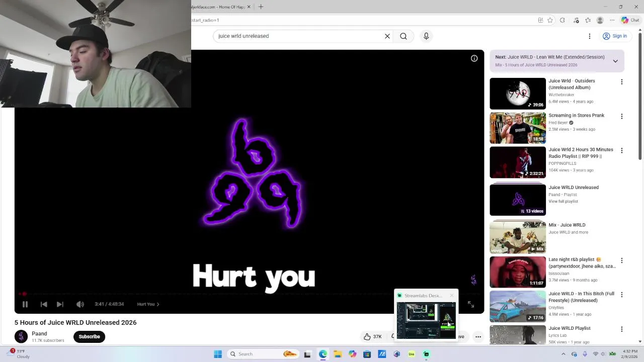644x362 pixels.
Task: Open options for Outsiders (Unreleased Album) video
Action: coord(622,82)
